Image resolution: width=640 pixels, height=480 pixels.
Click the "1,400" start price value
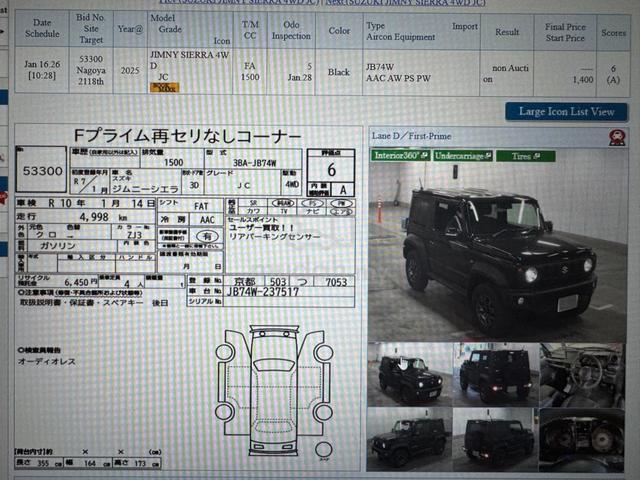coord(583,80)
